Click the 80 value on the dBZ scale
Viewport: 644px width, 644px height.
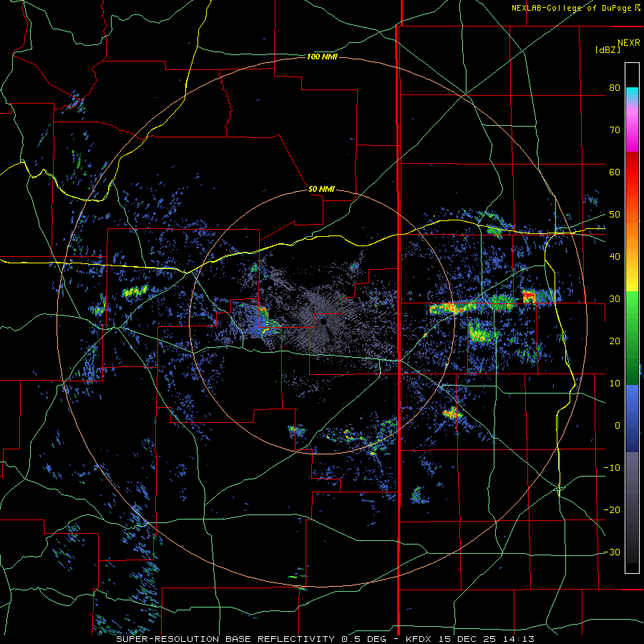[615, 88]
